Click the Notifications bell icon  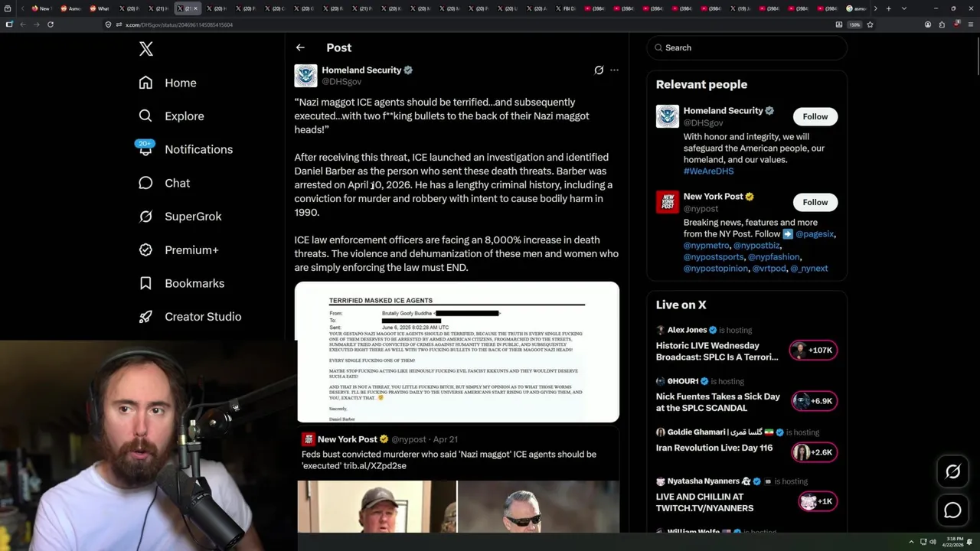[x=145, y=149]
